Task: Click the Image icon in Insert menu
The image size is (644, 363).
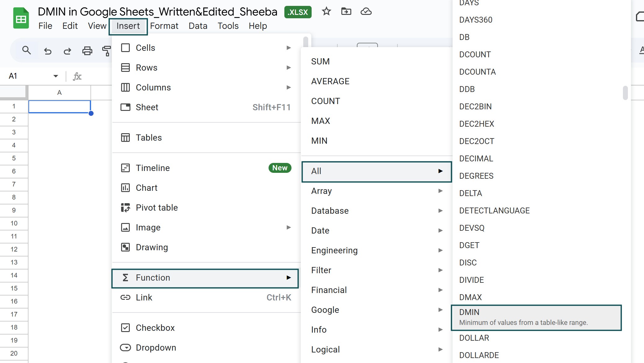Action: coord(125,227)
